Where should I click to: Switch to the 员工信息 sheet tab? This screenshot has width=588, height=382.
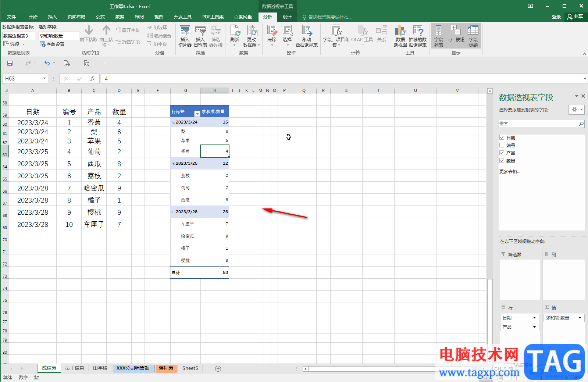click(x=75, y=368)
